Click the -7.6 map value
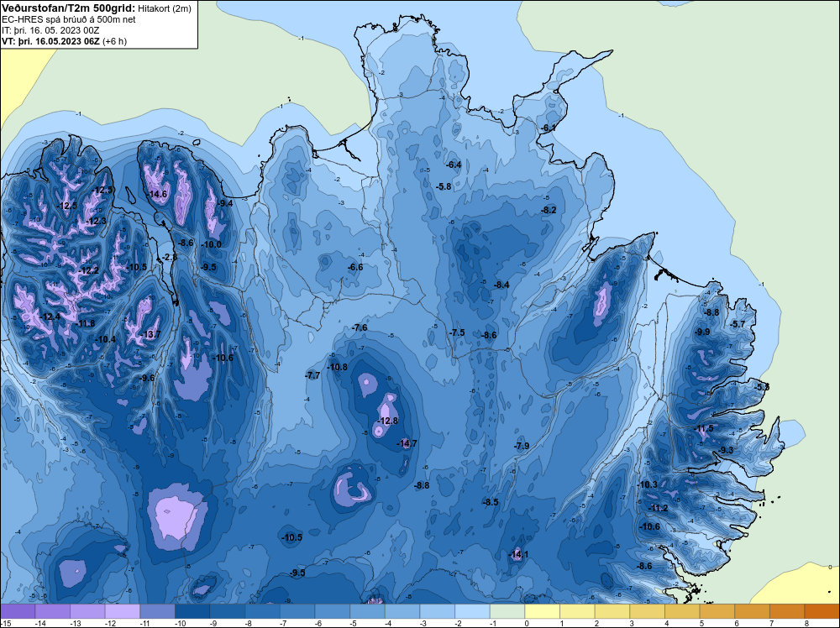The height and width of the screenshot is (628, 840). (359, 327)
